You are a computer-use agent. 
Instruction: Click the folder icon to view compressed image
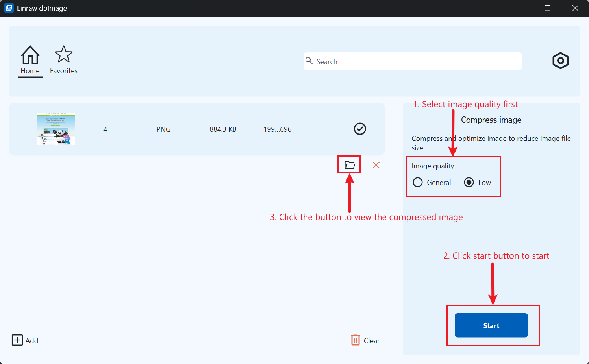[x=349, y=164]
